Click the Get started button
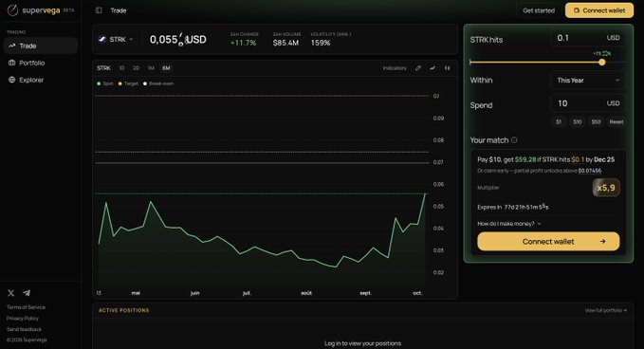Screen dimensions: 644x349 pos(539,10)
